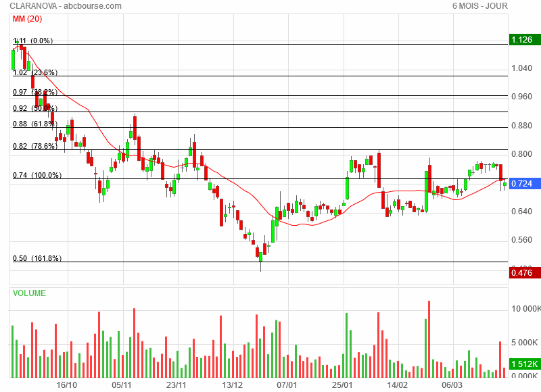Click the 05/11 date label
541x392 pixels.
click(x=122, y=385)
